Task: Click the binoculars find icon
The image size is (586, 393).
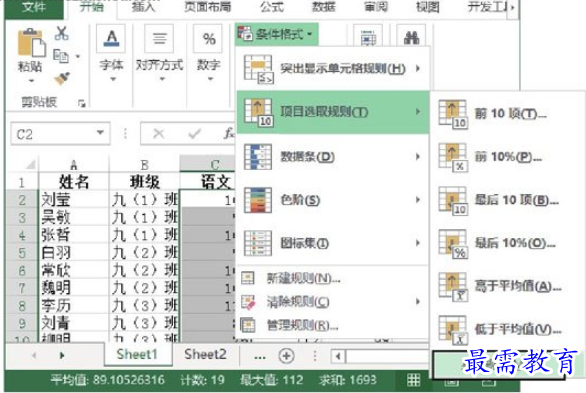Action: pyautogui.click(x=411, y=37)
